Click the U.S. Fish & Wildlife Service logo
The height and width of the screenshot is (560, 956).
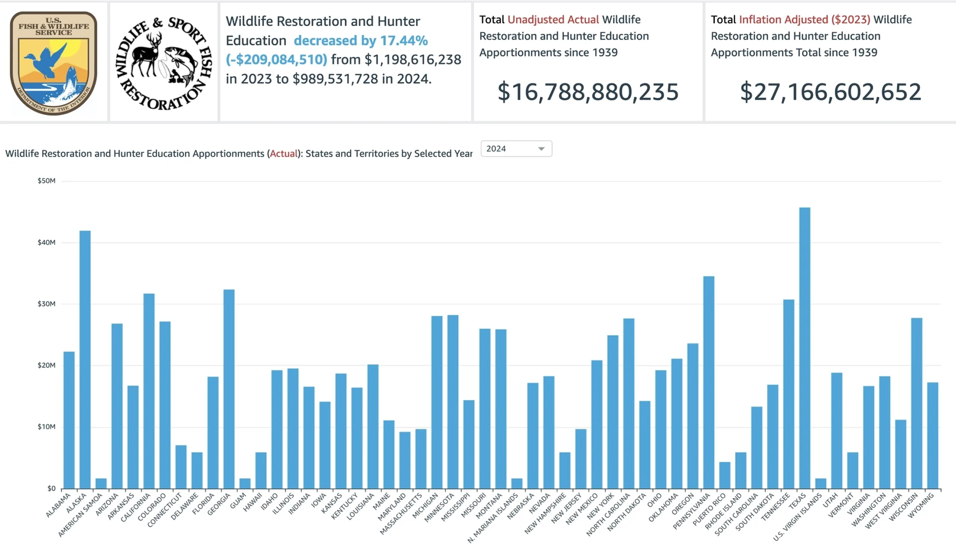54,63
